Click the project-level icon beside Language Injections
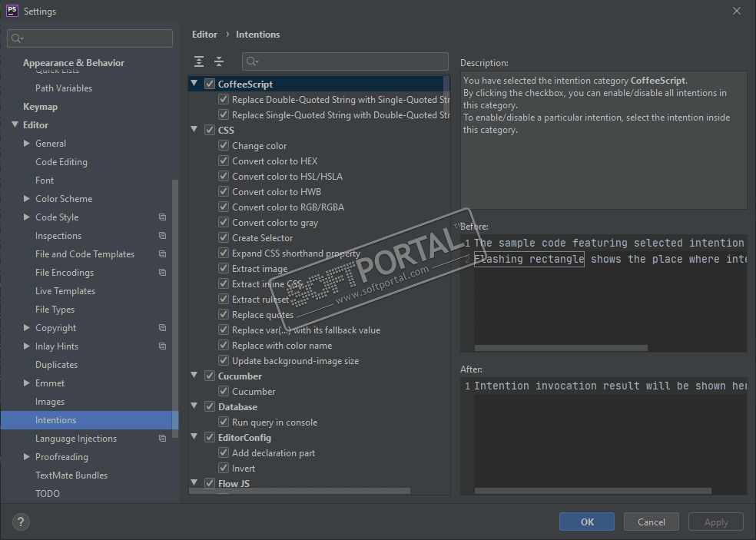The height and width of the screenshot is (540, 756). coord(162,439)
